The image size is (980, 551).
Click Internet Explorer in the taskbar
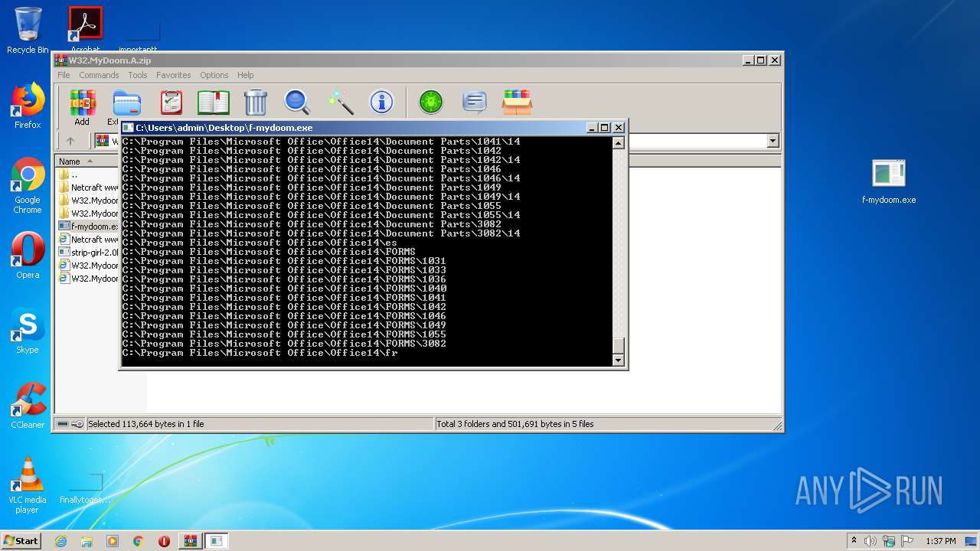pos(60,541)
